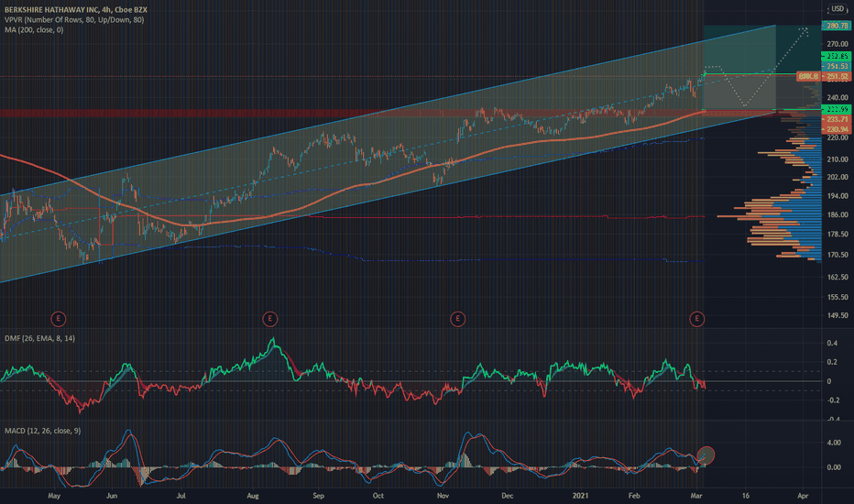Click the 240.00 price axis value
Viewport: 854px width, 504px height.
(838, 97)
